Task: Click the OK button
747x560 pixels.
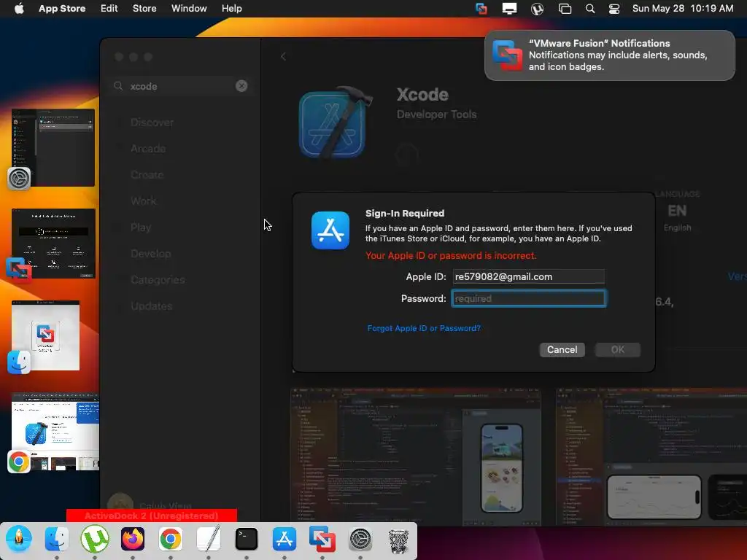Action: [x=617, y=349]
